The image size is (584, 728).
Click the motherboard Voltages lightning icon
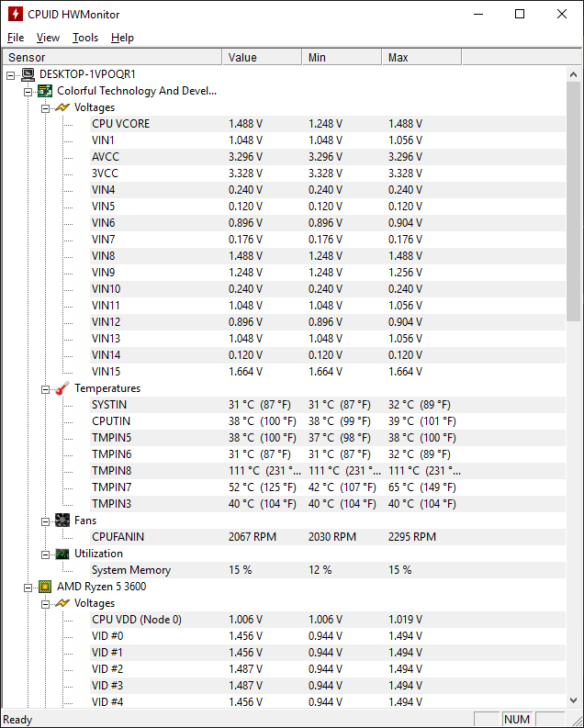coord(62,107)
